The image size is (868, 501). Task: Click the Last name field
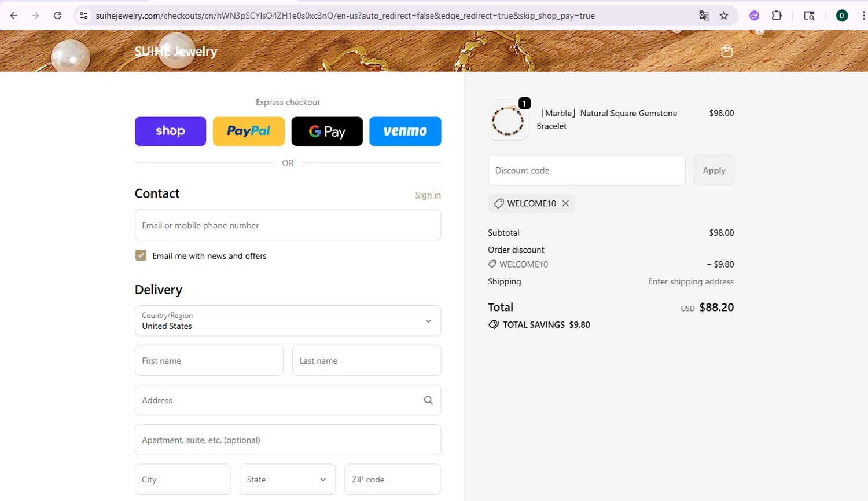(x=366, y=361)
